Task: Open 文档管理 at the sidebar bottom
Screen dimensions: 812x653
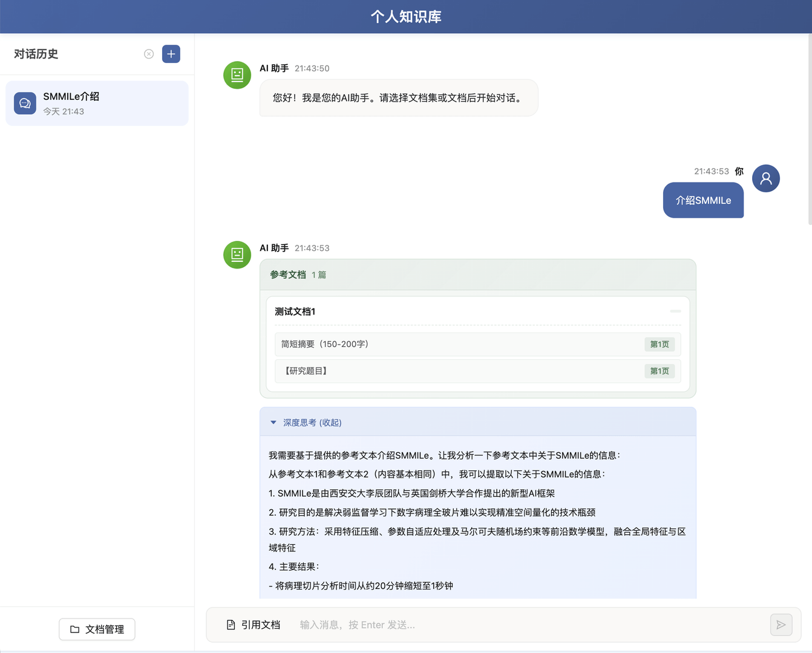Action: click(x=97, y=629)
